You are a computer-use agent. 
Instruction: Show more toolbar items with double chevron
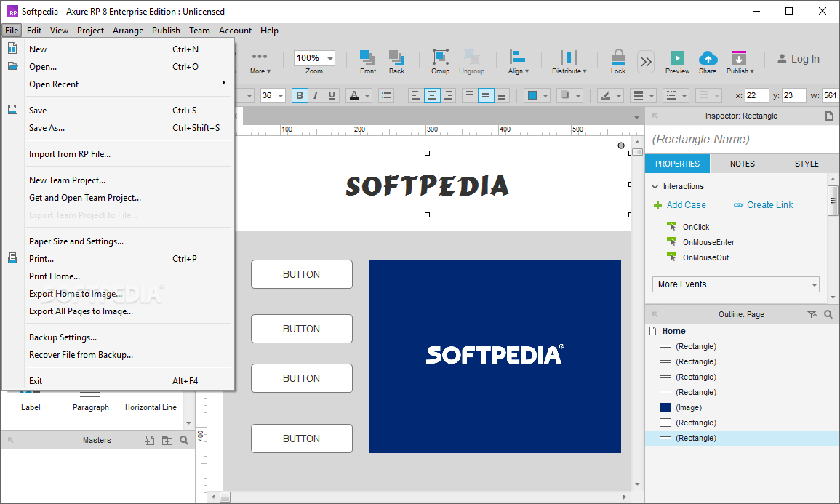(x=646, y=62)
